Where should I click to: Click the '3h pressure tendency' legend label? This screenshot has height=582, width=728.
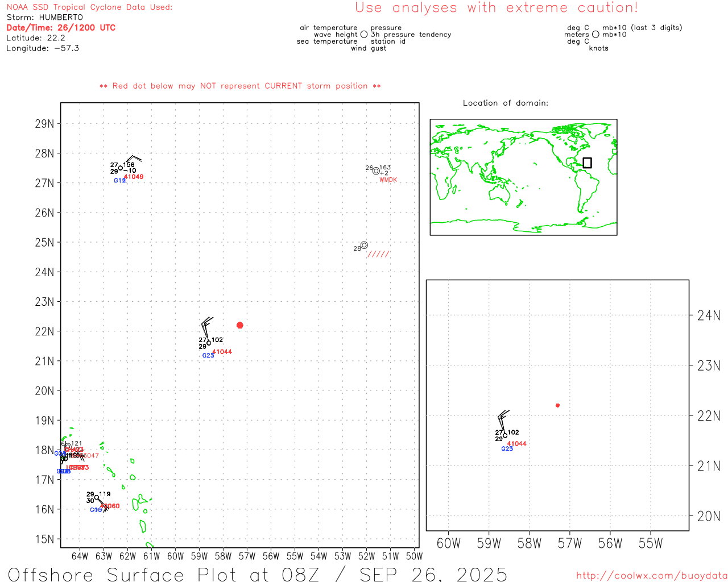pos(411,35)
